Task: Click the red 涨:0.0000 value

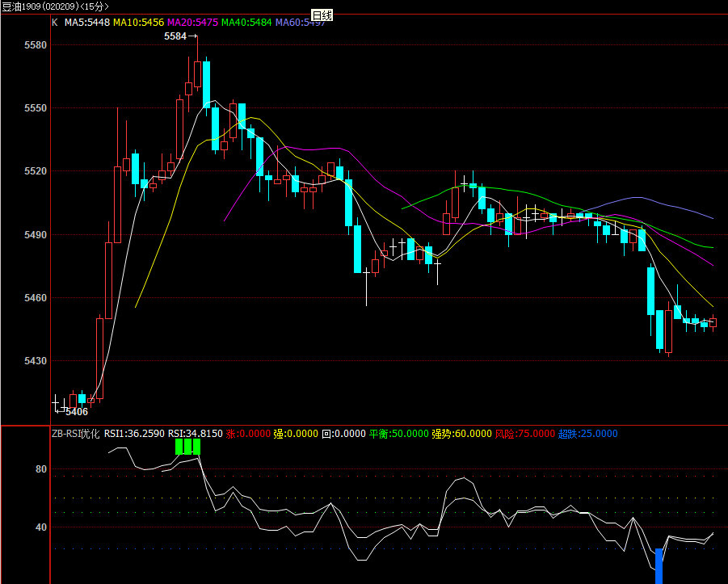Action: (248, 434)
